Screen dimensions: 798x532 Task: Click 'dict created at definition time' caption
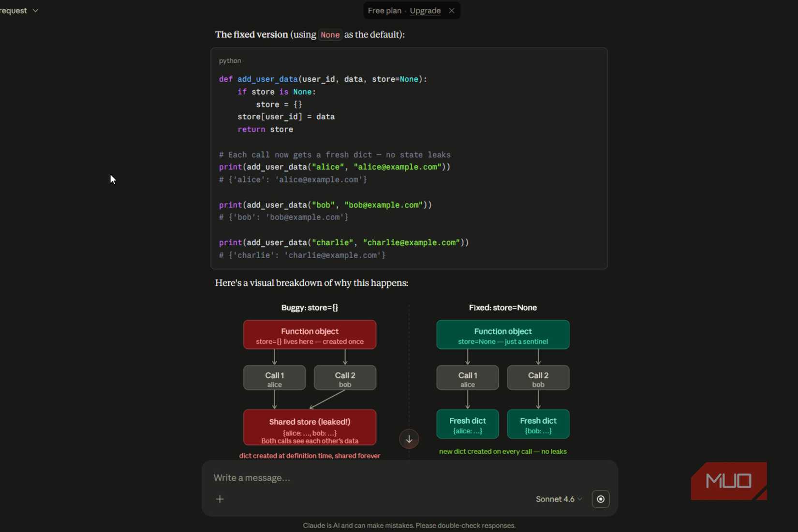click(310, 456)
